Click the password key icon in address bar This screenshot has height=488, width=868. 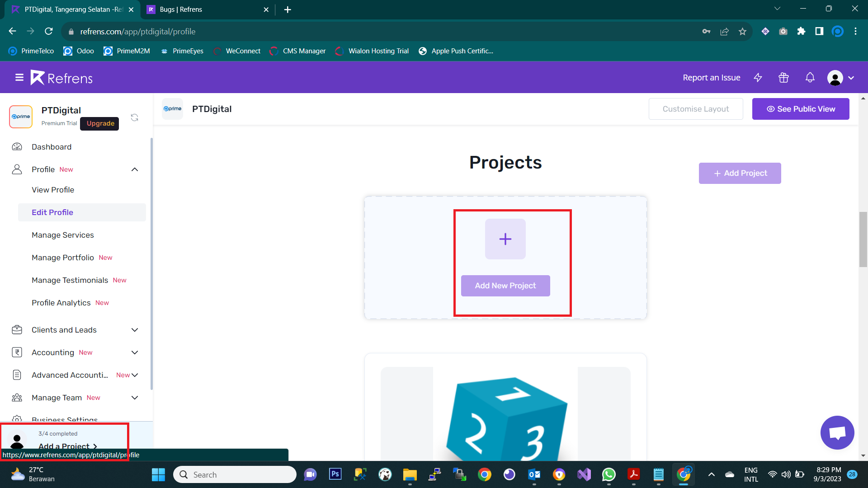tap(706, 31)
